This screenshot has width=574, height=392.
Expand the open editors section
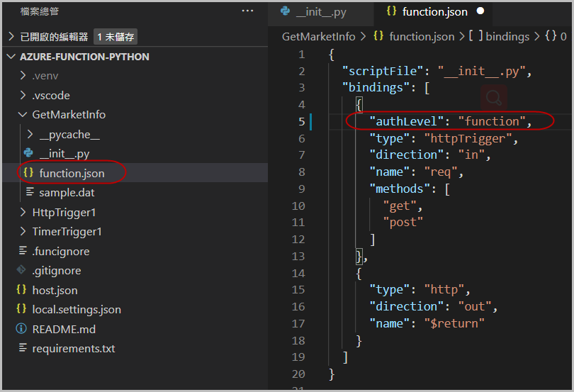coord(11,37)
